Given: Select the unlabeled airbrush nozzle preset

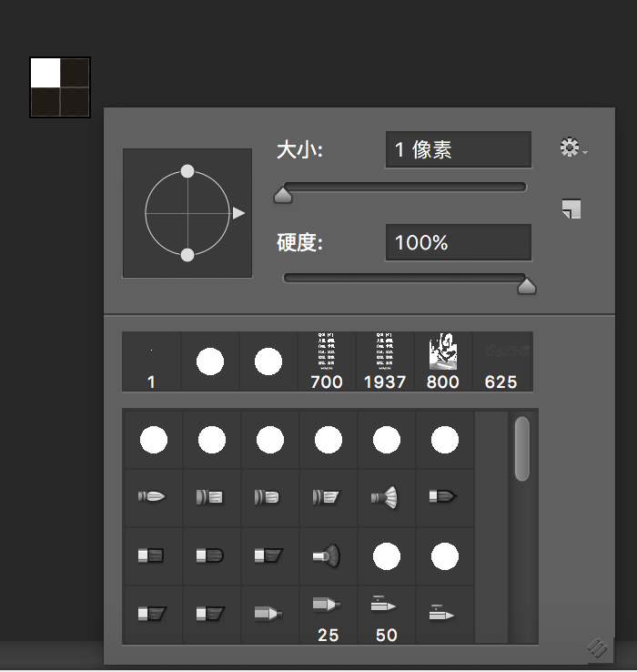Looking at the screenshot, I should click(270, 614).
